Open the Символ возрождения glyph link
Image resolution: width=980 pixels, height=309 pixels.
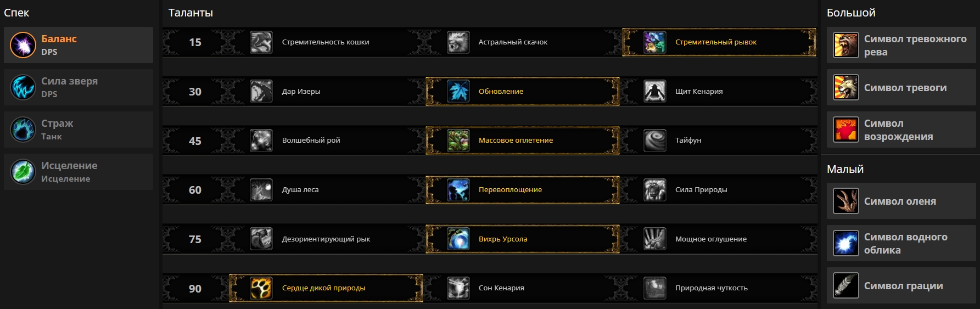(x=898, y=130)
